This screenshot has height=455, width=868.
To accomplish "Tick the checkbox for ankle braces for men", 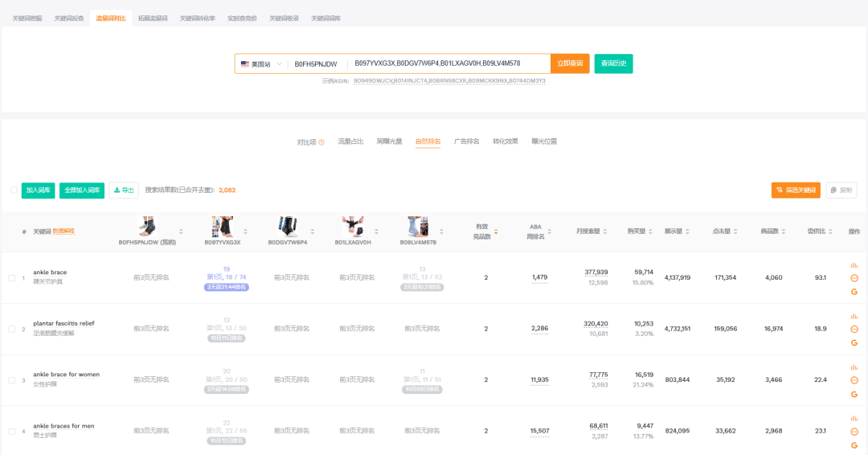I will click(x=11, y=431).
